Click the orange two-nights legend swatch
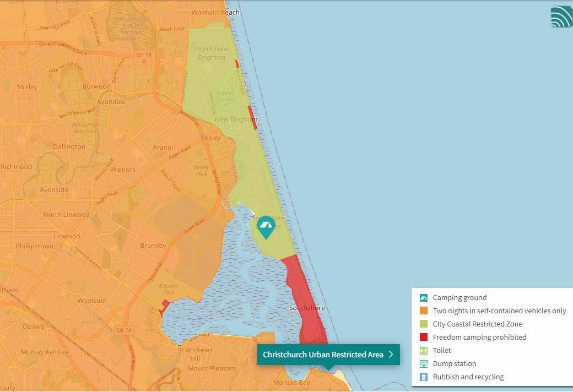The image size is (573, 392). (x=424, y=311)
